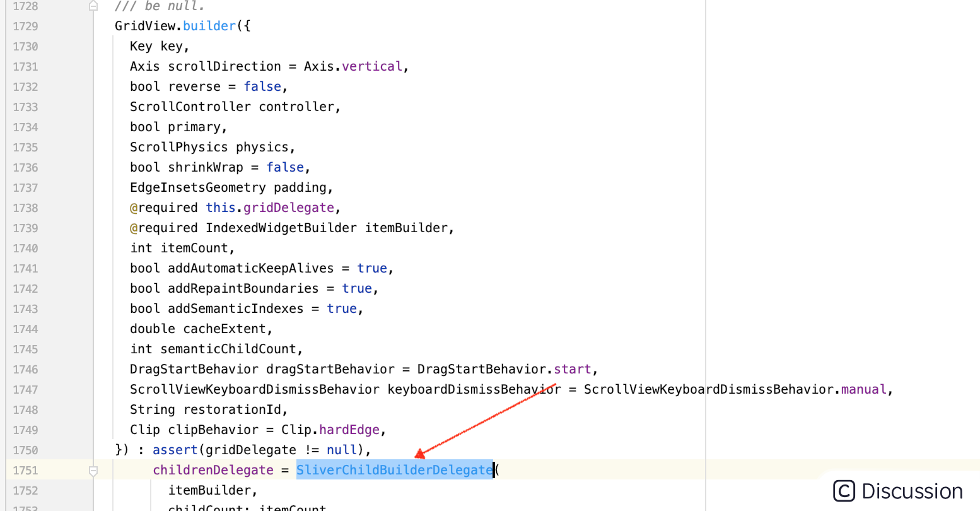
Task: Click the dragStartBehavior parameter name
Action: point(330,369)
